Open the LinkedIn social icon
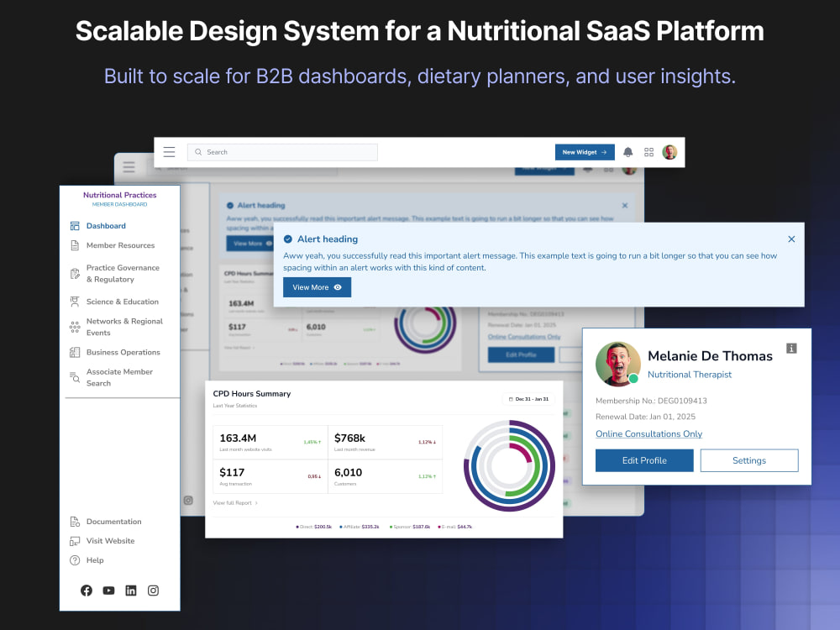 point(131,591)
